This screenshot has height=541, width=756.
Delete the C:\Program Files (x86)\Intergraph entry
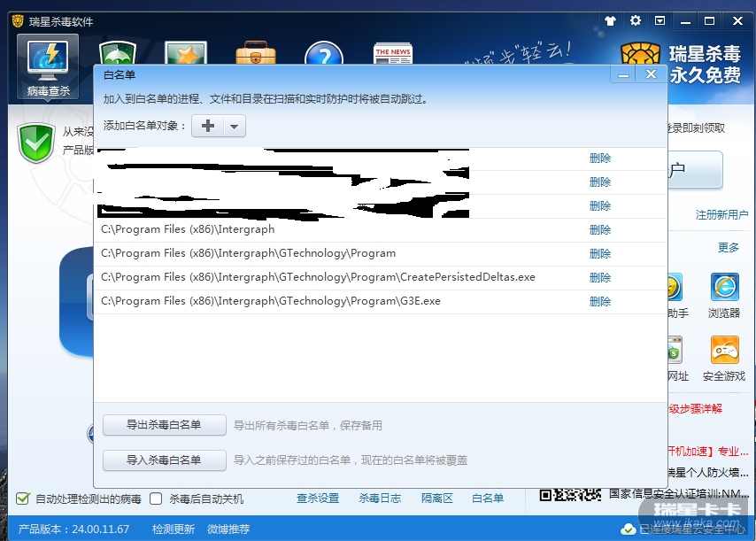pyautogui.click(x=600, y=230)
